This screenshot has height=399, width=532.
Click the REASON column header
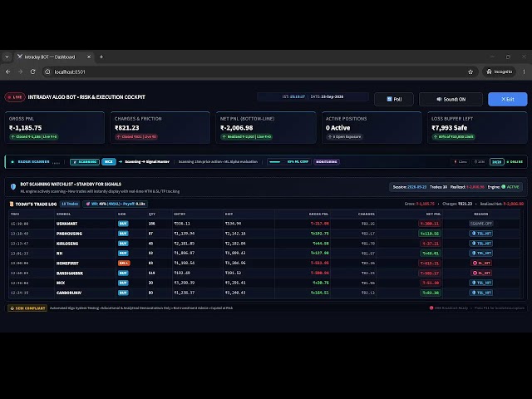(481, 214)
